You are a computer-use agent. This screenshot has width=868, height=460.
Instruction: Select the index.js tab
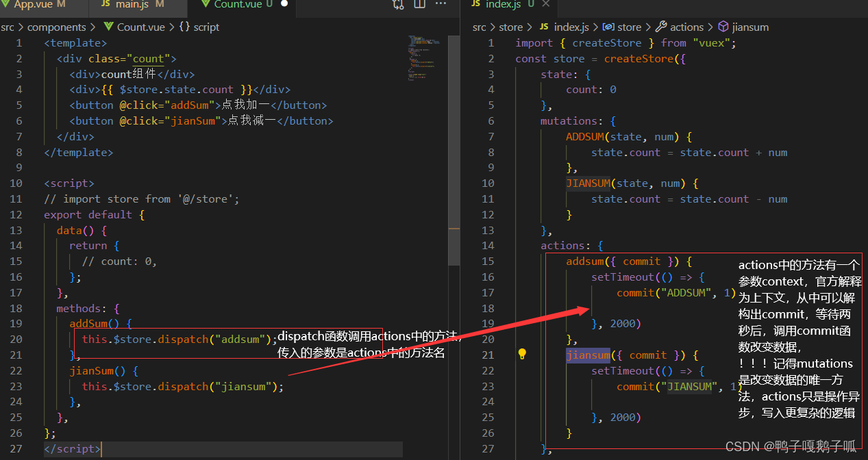[x=504, y=4]
